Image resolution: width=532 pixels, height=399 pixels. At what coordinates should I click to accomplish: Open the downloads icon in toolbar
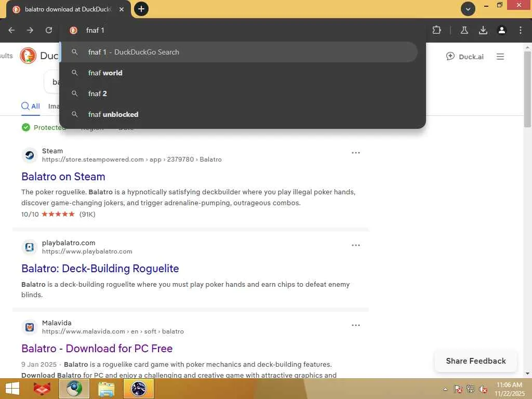pyautogui.click(x=483, y=30)
